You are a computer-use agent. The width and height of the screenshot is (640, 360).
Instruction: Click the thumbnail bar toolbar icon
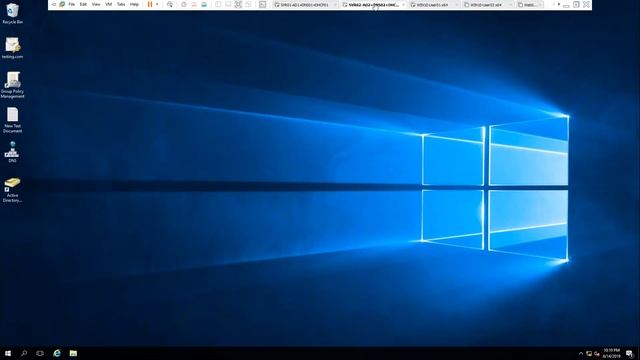click(x=228, y=4)
